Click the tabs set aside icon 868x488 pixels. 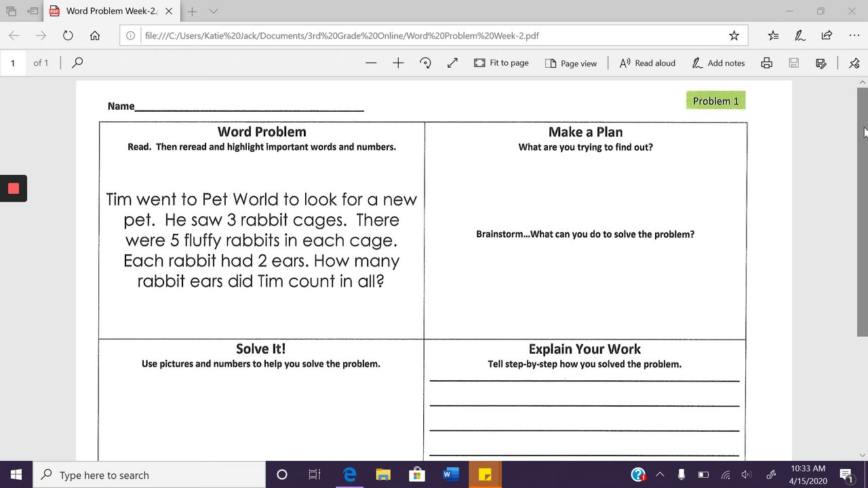[11, 12]
